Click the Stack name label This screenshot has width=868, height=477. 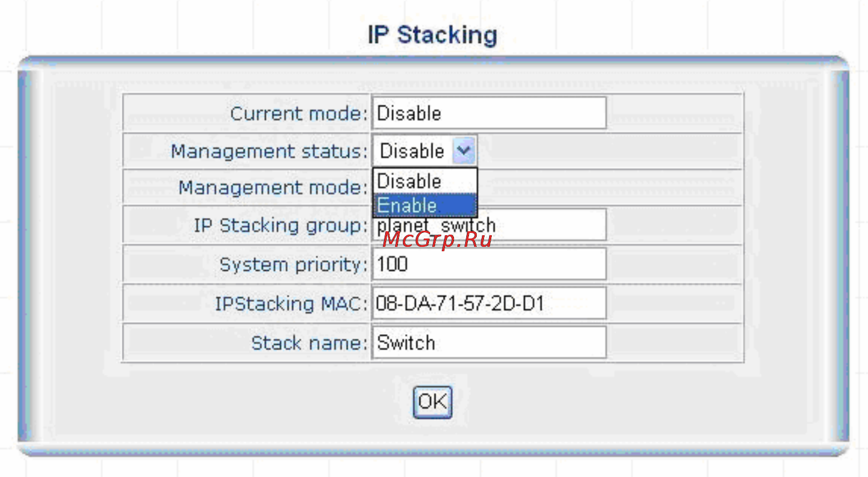(310, 343)
